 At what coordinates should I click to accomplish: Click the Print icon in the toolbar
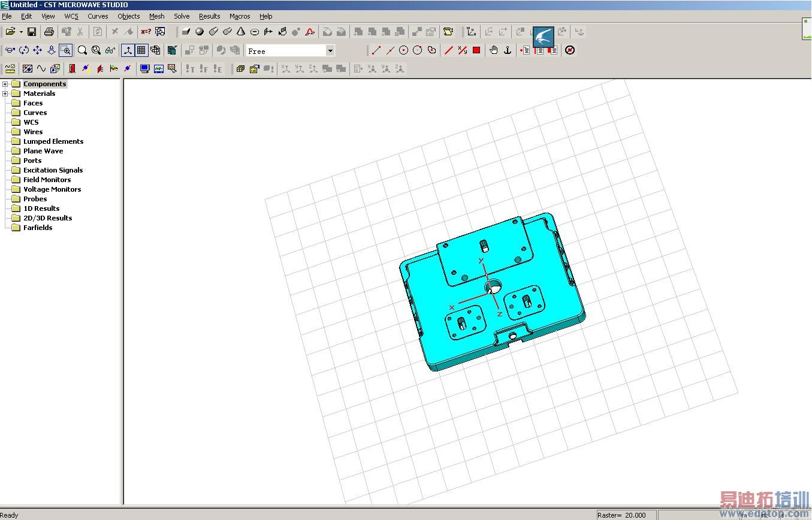49,32
